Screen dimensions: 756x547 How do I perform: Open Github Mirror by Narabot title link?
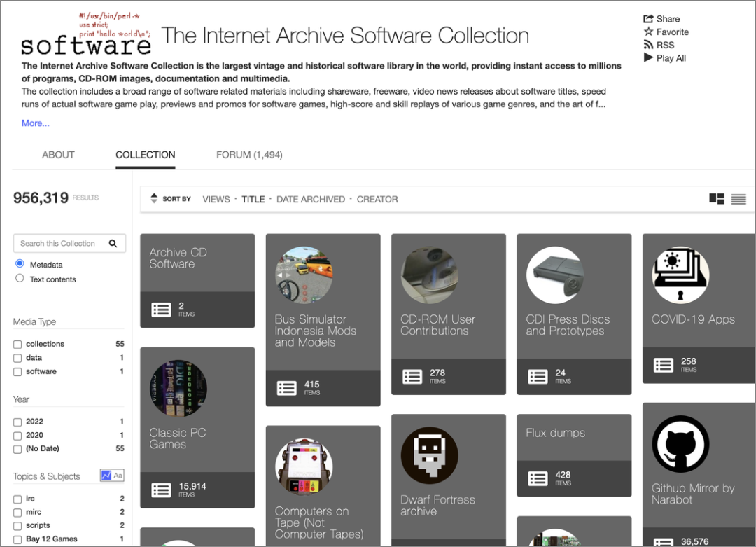click(693, 494)
